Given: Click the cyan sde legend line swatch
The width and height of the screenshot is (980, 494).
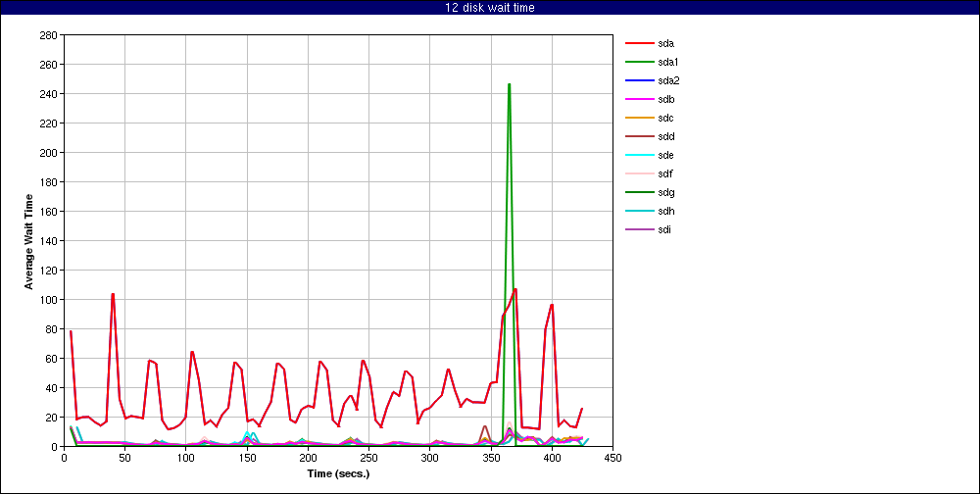Looking at the screenshot, I should (639, 155).
